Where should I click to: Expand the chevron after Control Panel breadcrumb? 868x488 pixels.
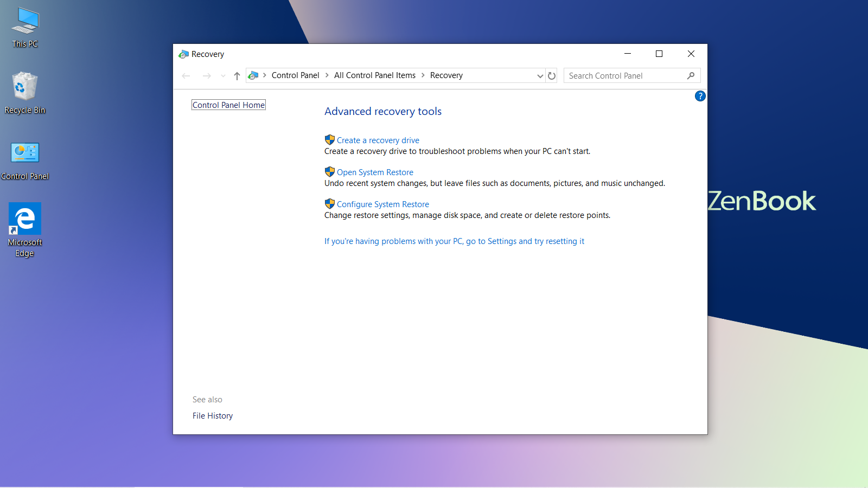pyautogui.click(x=327, y=75)
